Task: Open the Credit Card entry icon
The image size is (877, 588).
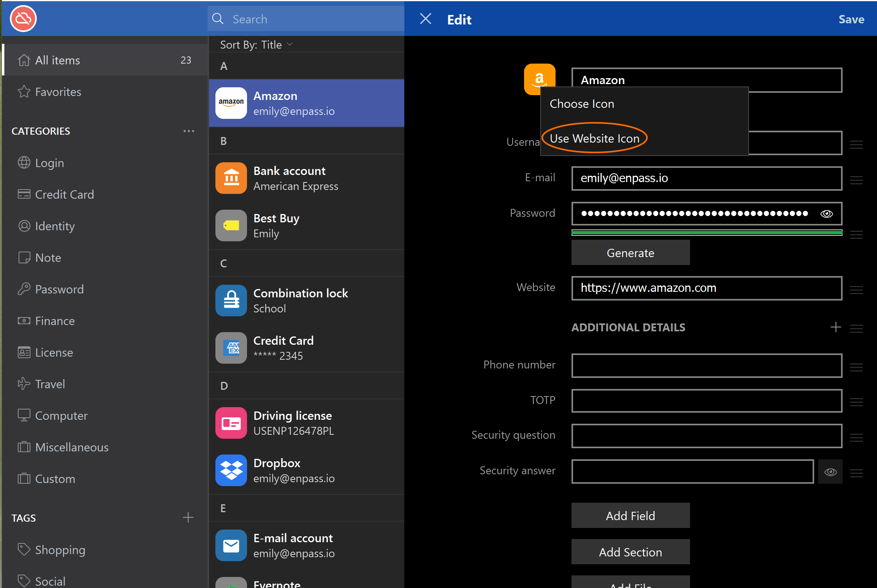Action: (231, 348)
